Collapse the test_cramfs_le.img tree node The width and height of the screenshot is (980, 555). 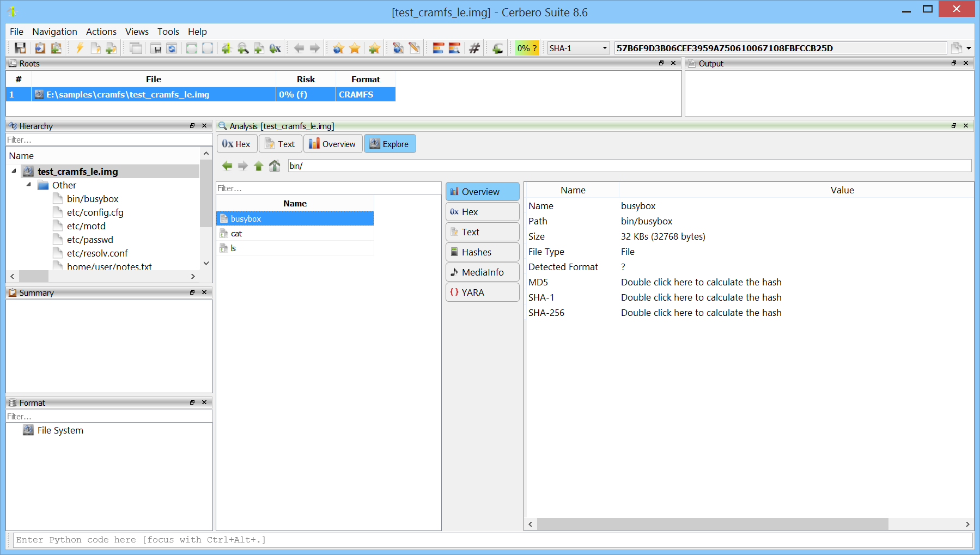pos(14,171)
